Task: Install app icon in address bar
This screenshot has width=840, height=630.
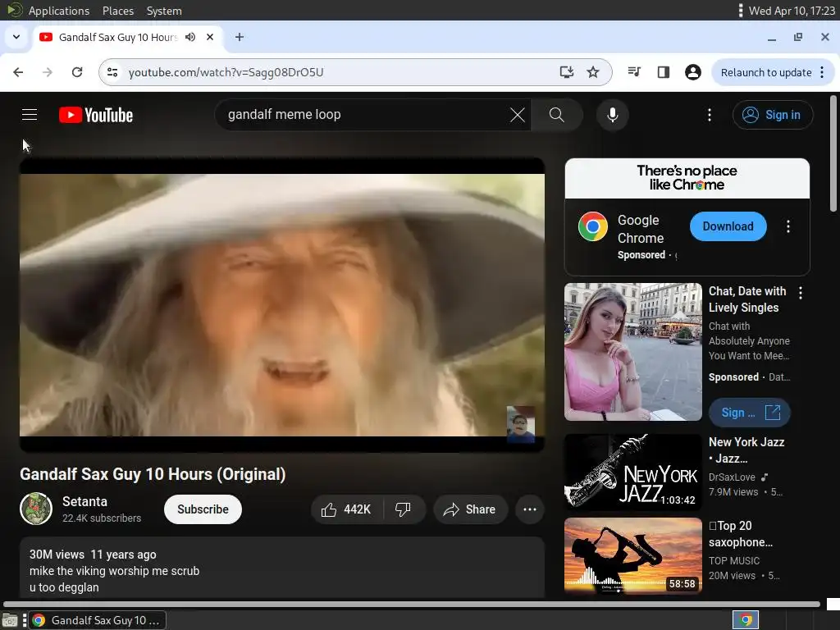Action: tap(566, 72)
